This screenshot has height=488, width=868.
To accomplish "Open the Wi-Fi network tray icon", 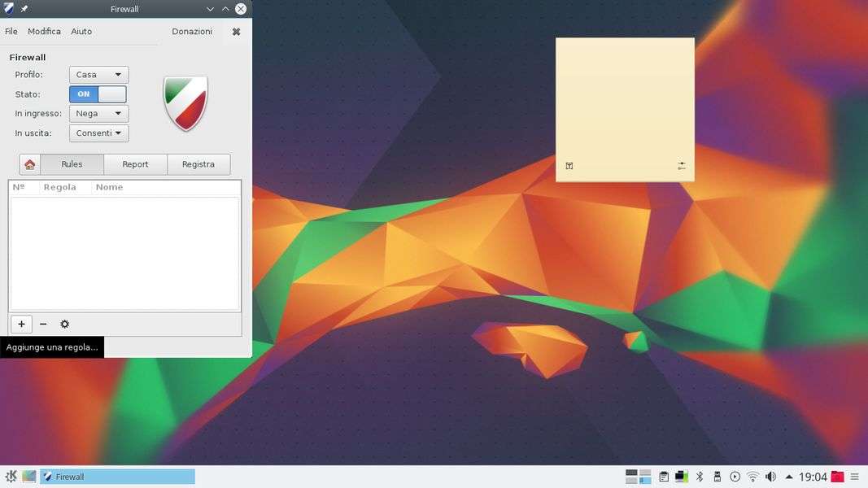I will pyautogui.click(x=752, y=477).
